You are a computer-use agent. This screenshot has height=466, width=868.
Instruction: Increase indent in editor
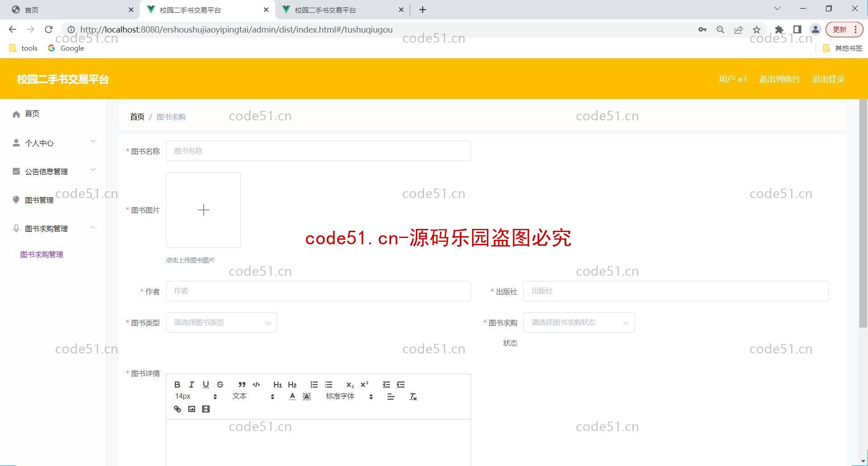tap(401, 385)
